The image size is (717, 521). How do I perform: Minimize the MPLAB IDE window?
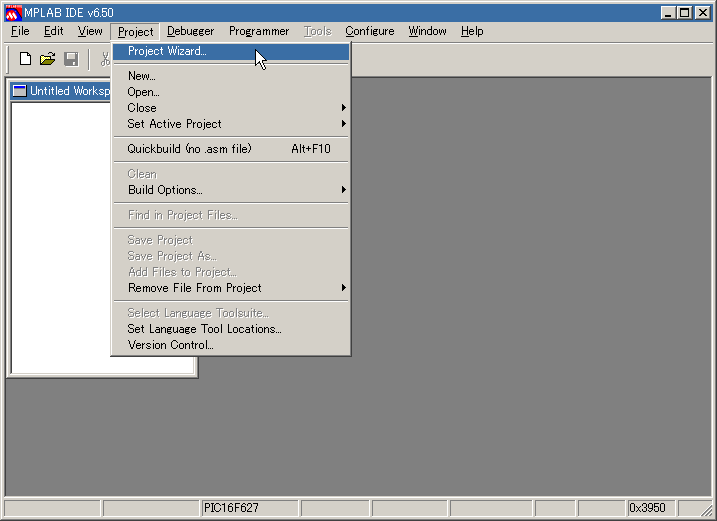(x=669, y=13)
